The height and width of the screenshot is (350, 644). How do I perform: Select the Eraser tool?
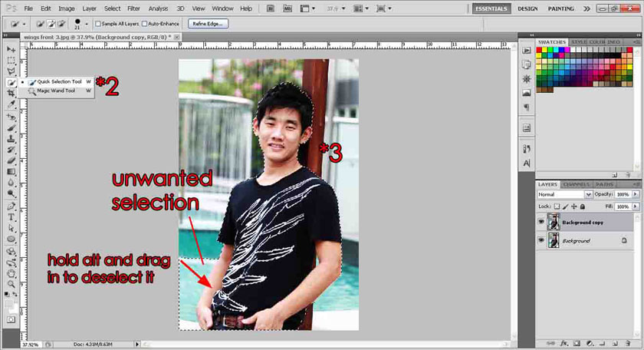11,161
